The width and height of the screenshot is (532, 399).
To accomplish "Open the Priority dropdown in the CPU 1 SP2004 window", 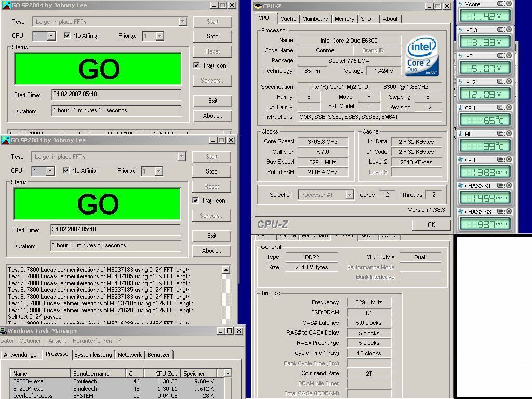I will [x=159, y=171].
